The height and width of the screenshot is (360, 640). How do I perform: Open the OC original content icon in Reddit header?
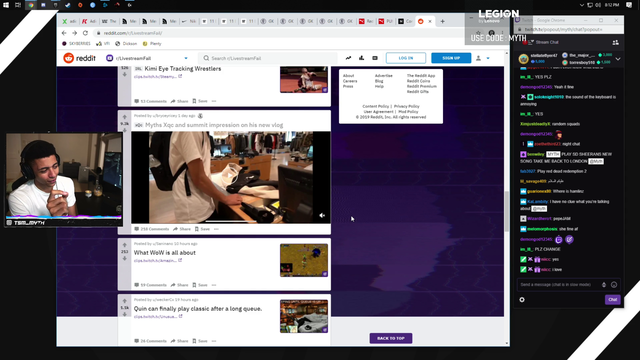pyautogui.click(x=375, y=58)
